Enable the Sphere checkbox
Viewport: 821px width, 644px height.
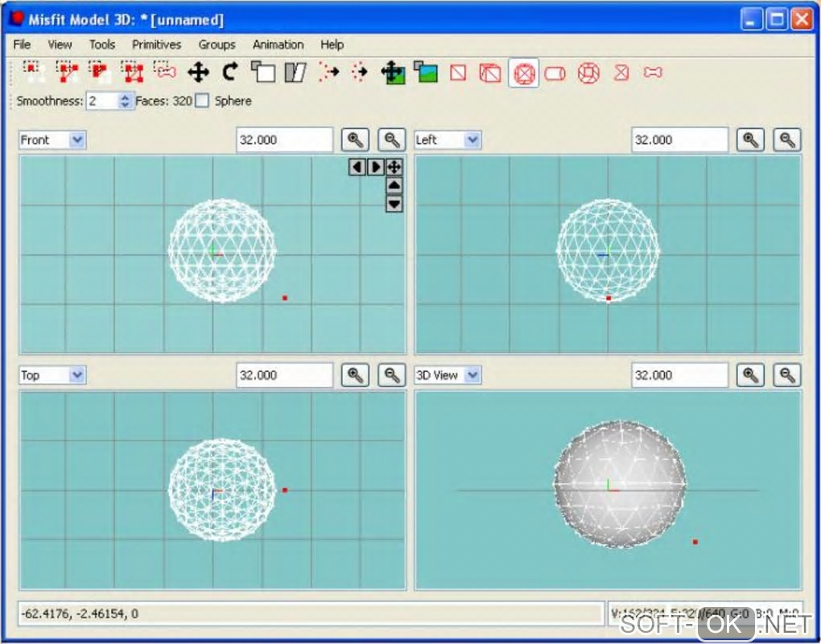point(201,101)
